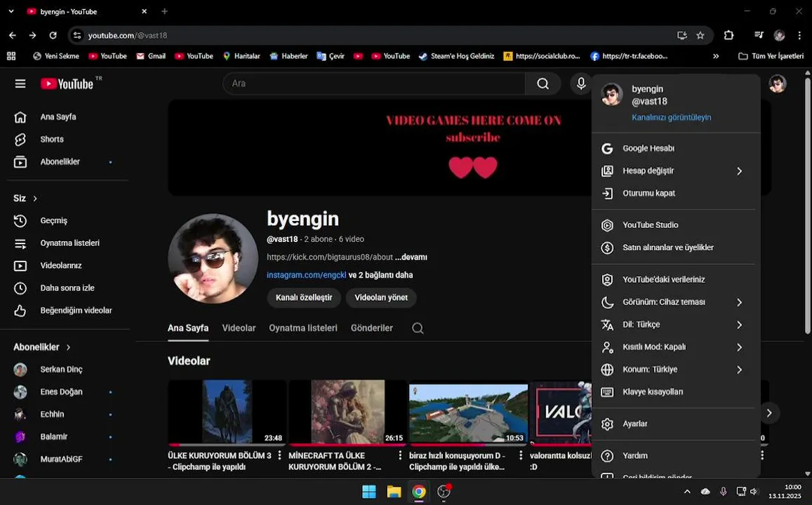Open Windows Start menu on taskbar
The image size is (812, 505).
point(368,492)
